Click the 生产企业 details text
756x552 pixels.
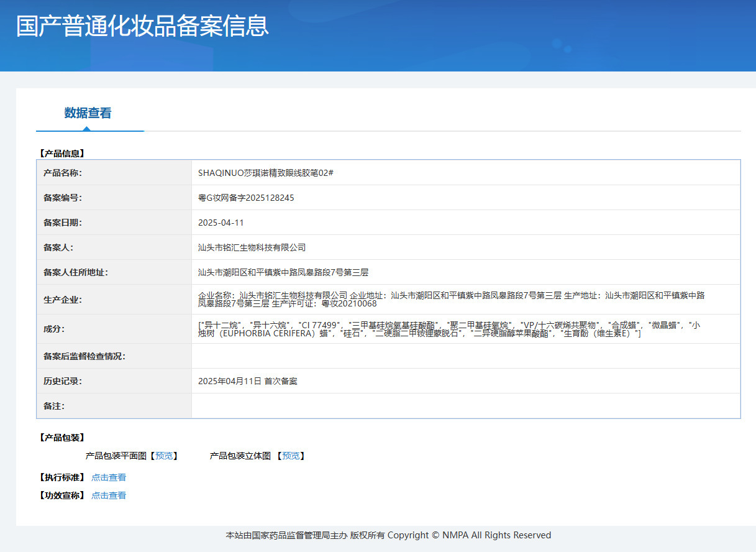click(452, 299)
